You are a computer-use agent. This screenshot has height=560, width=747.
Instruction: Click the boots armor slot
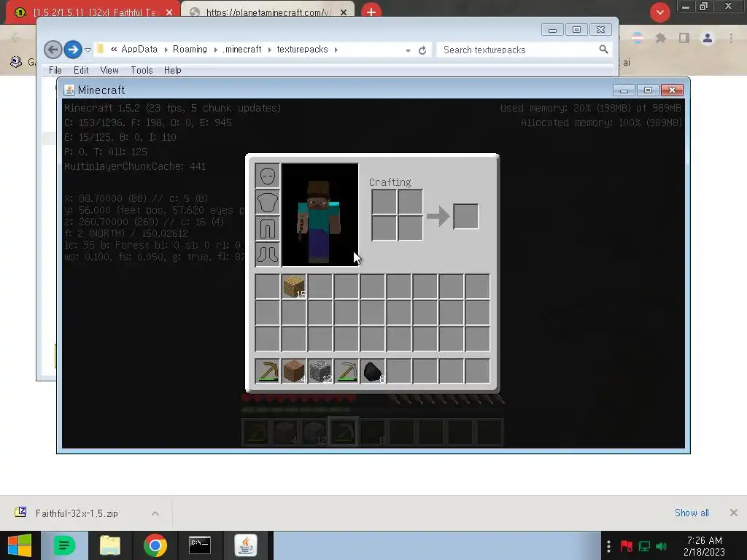coord(267,254)
